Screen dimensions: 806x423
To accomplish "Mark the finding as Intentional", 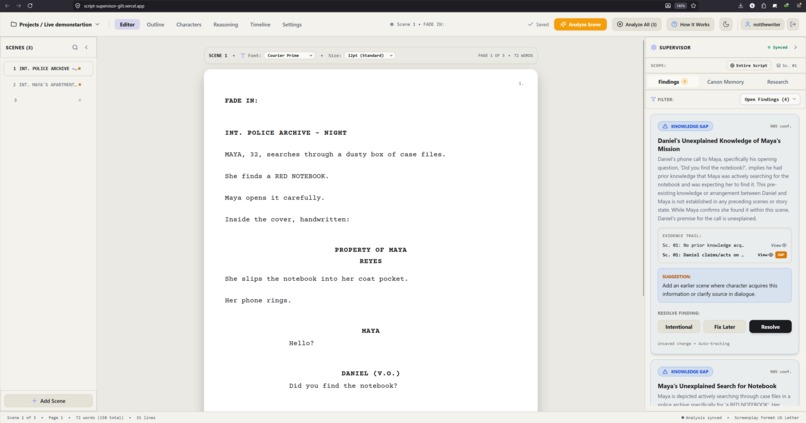I will (679, 327).
